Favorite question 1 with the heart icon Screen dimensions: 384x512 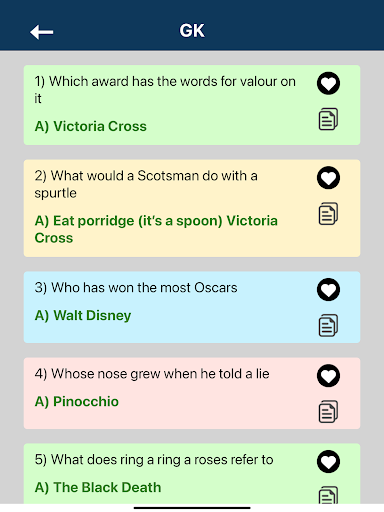[328, 83]
